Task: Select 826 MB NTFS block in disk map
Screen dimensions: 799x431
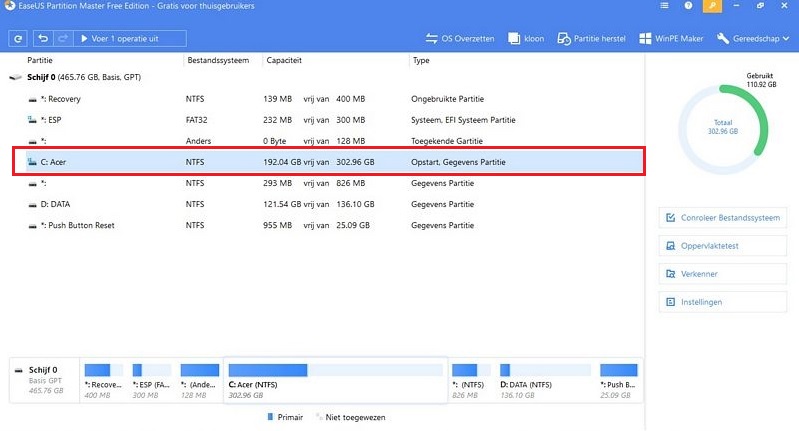Action: (470, 381)
